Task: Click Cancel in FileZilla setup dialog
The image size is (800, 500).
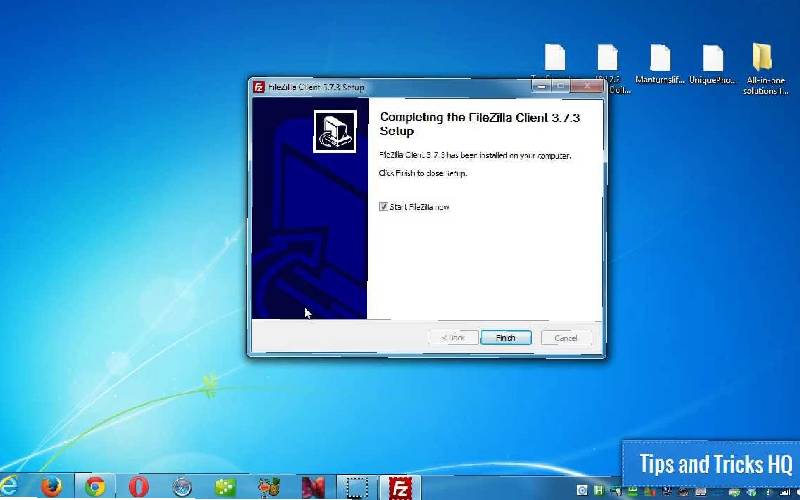Action: point(566,338)
